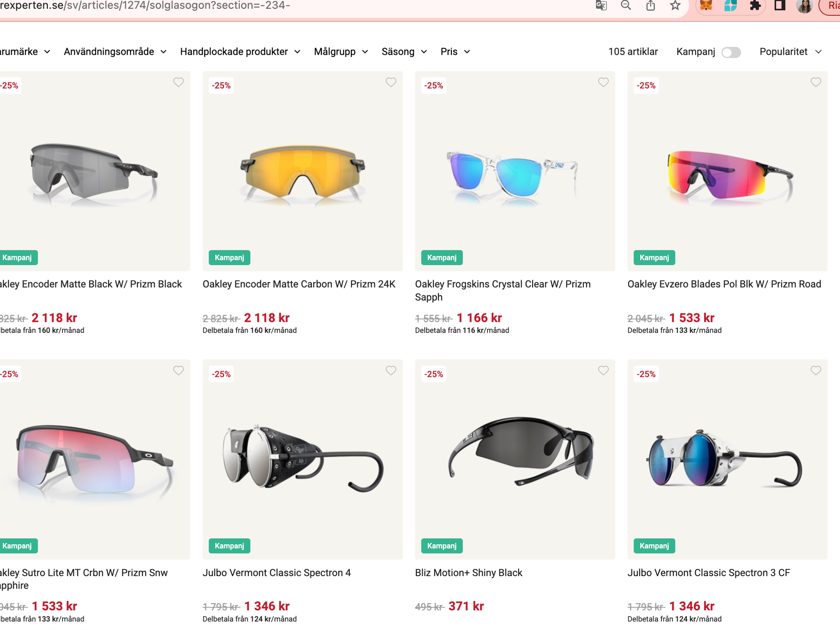The width and height of the screenshot is (840, 630).
Task: Open the MetaMask fox extension
Action: 706,5
